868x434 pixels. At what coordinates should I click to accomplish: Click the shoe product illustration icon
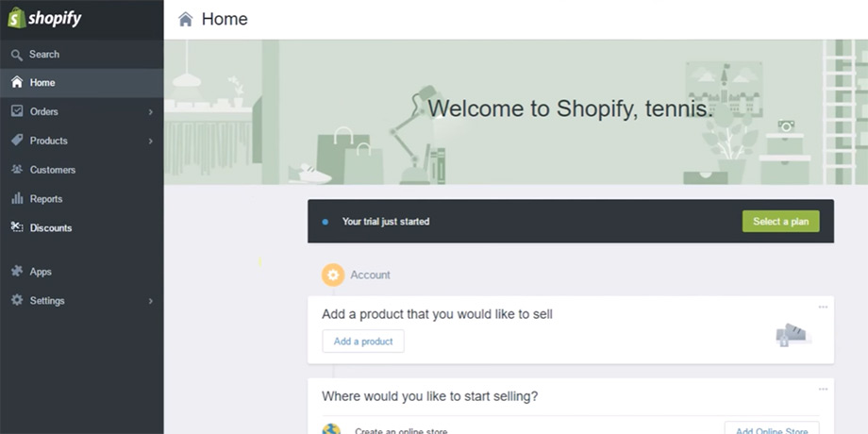[x=793, y=336]
